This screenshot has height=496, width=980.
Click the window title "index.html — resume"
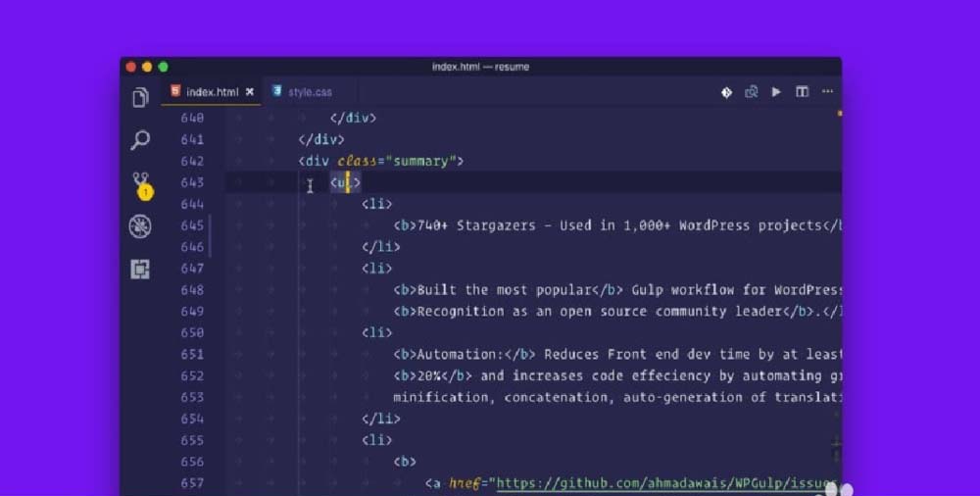click(x=480, y=67)
